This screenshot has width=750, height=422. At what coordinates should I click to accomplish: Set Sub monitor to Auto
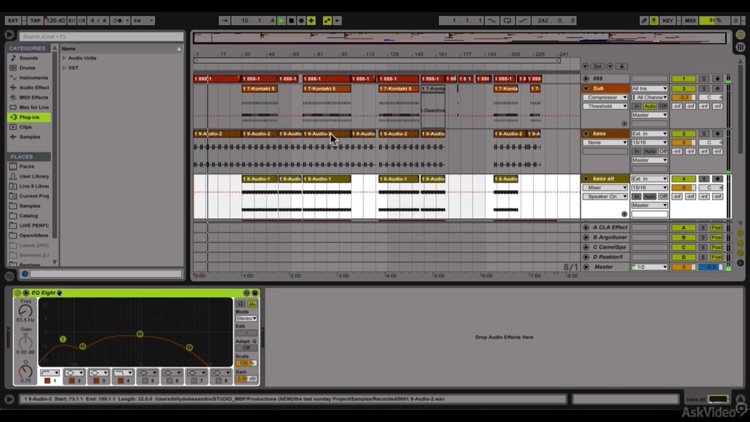pyautogui.click(x=650, y=106)
